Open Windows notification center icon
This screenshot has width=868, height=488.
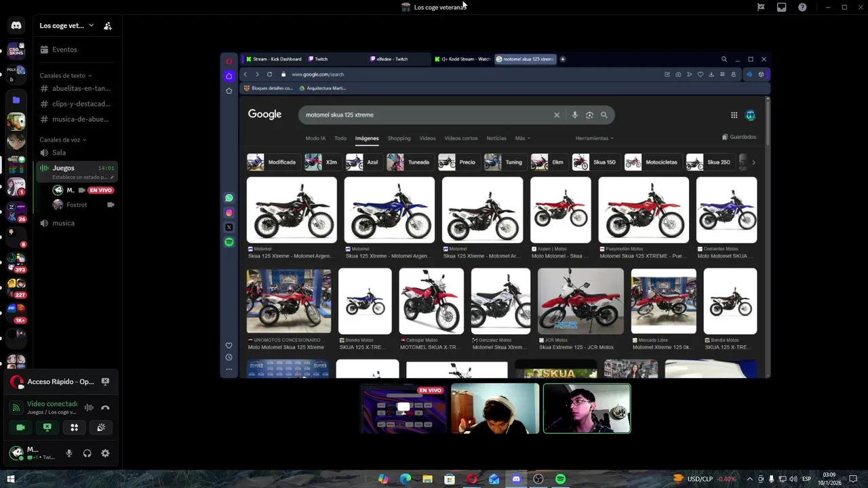tap(854, 479)
